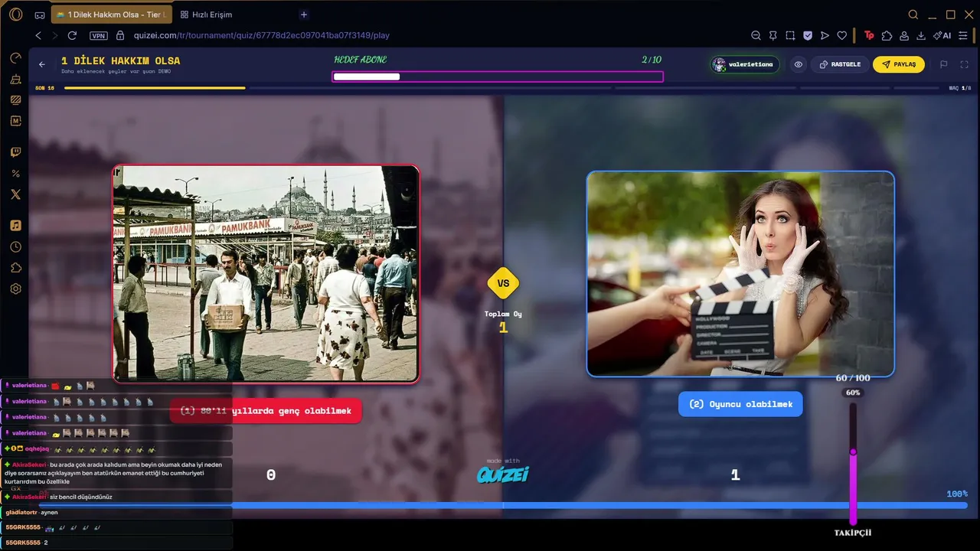The width and height of the screenshot is (980, 551).
Task: Open the striped panel icon in sidebar
Action: 15,100
